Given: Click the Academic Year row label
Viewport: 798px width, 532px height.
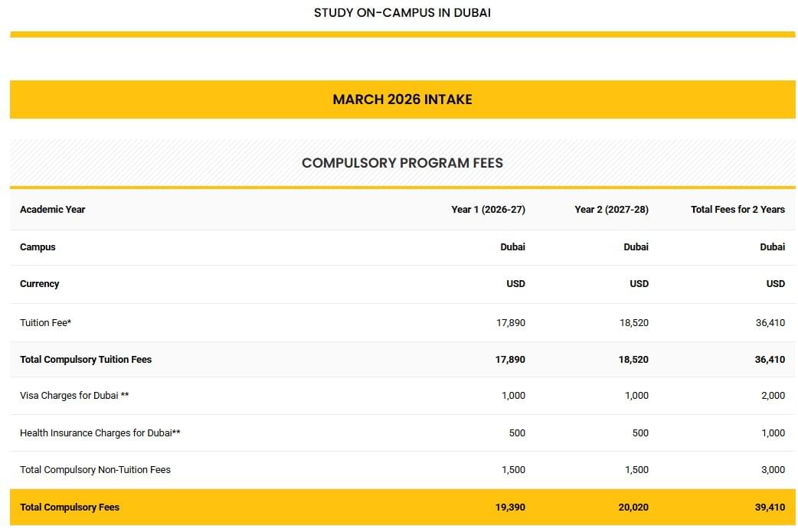Looking at the screenshot, I should [x=53, y=210].
